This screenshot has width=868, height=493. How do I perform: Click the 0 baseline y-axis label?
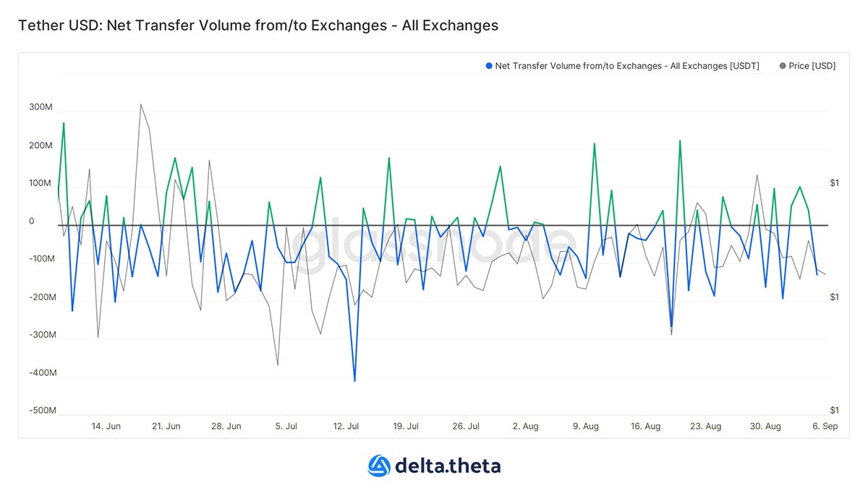[x=31, y=221]
